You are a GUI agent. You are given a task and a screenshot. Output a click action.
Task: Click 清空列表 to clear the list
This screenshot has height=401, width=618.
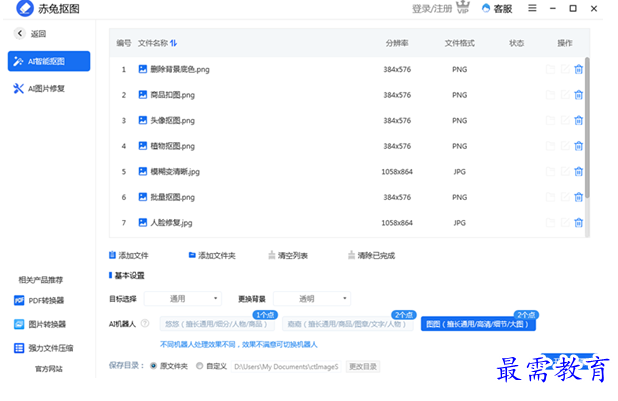click(288, 256)
